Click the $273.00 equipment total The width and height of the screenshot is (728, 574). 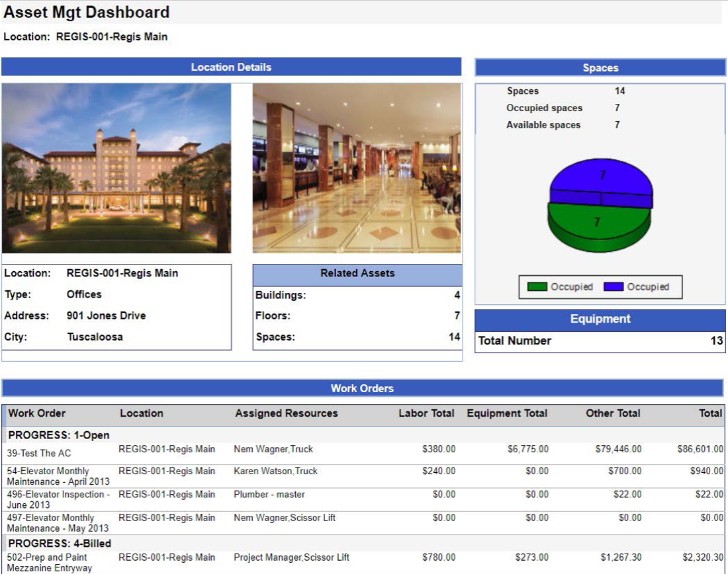click(x=531, y=557)
